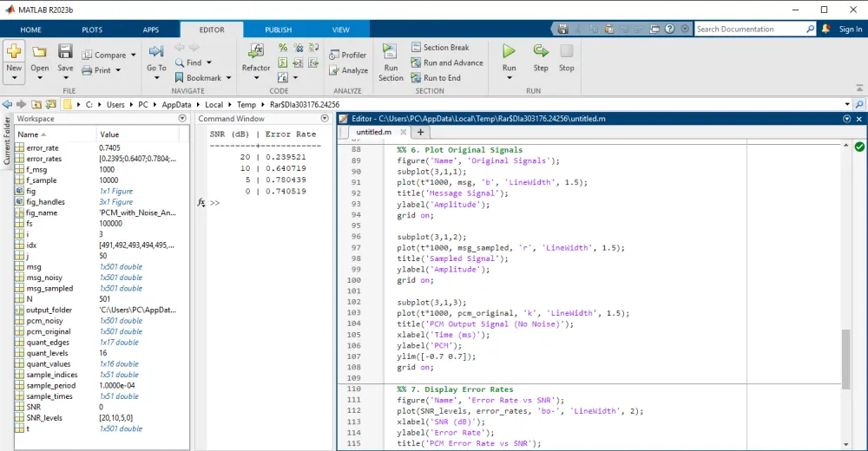Click the Search Documentation input field

[x=750, y=29]
